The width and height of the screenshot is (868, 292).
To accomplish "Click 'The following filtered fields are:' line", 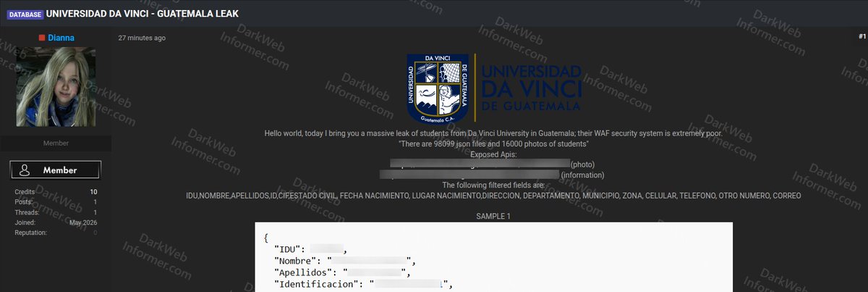I will click(x=494, y=185).
